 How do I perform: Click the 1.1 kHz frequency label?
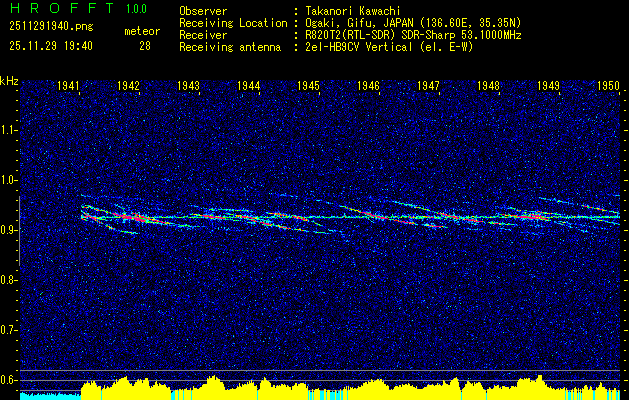tap(8, 130)
